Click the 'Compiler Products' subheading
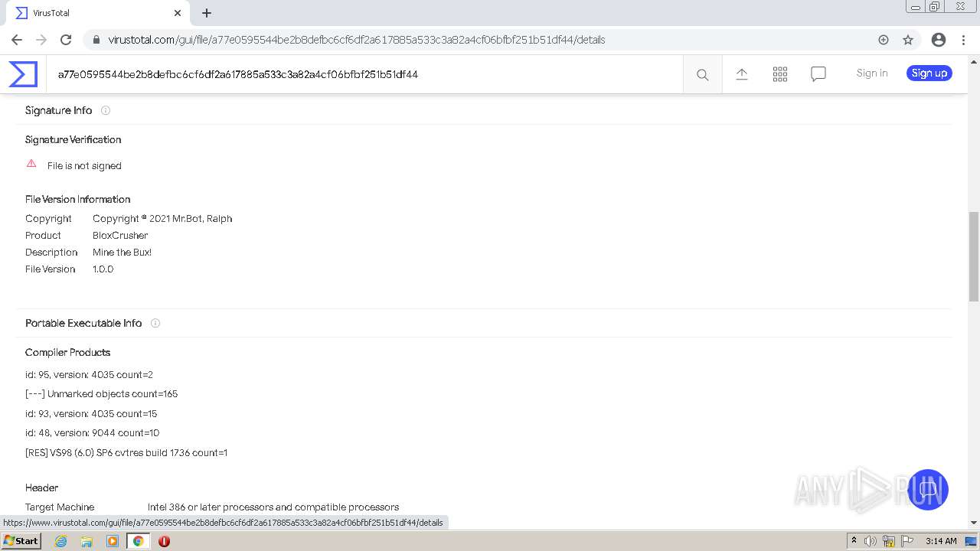This screenshot has height=551, width=980. coord(67,352)
